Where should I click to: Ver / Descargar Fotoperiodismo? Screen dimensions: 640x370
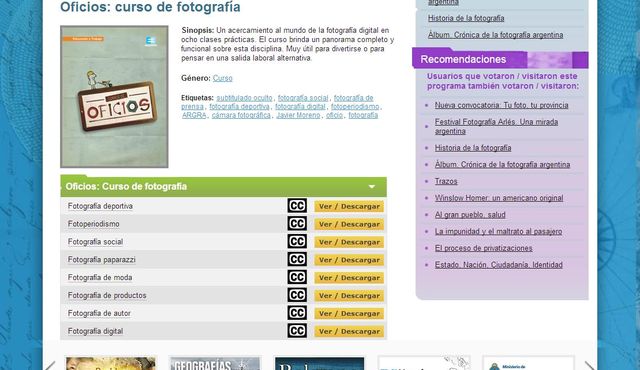click(349, 224)
